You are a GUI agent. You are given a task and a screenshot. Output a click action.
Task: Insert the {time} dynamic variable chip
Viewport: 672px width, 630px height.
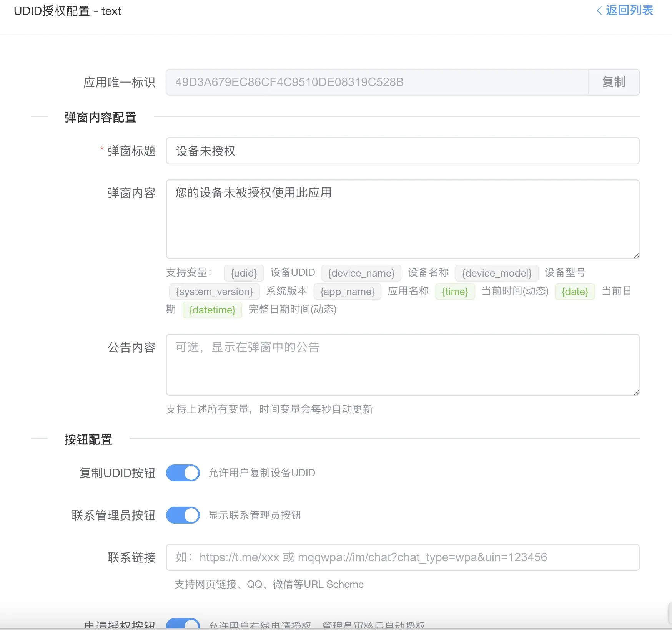pyautogui.click(x=455, y=292)
